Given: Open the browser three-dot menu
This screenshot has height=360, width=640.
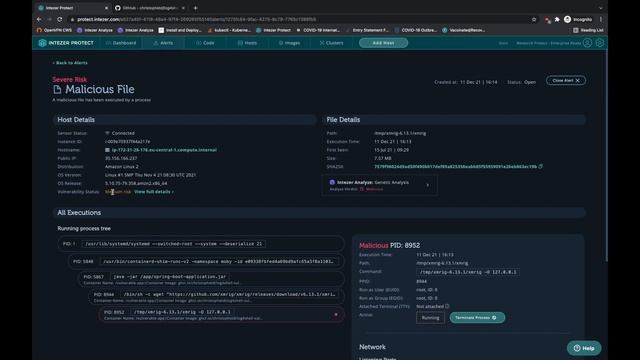Looking at the screenshot, I should point(601,19).
